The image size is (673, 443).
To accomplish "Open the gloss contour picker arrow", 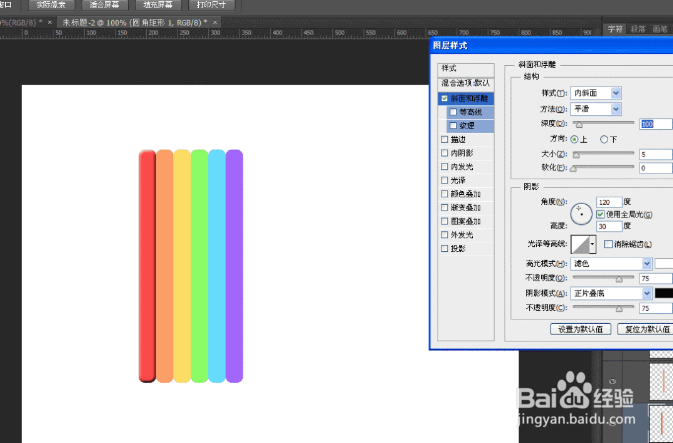I will pos(593,244).
